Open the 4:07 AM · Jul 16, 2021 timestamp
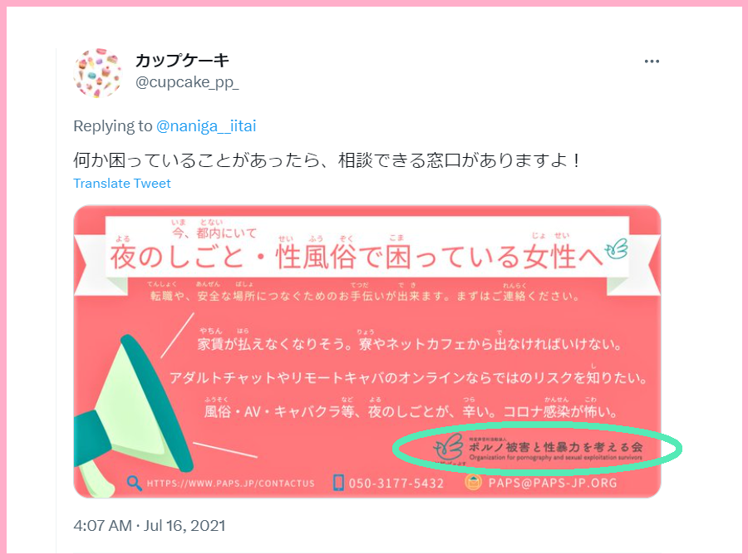The width and height of the screenshot is (748, 560). 150,526
